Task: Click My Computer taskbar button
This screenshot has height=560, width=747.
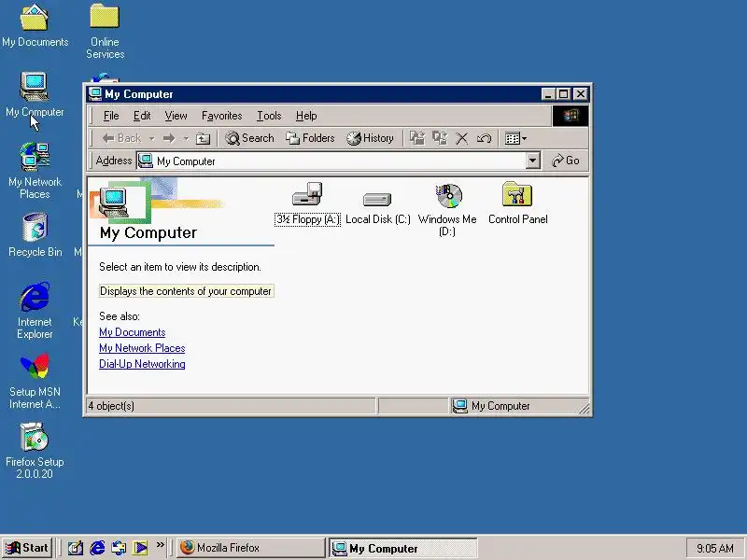Action: [x=402, y=548]
